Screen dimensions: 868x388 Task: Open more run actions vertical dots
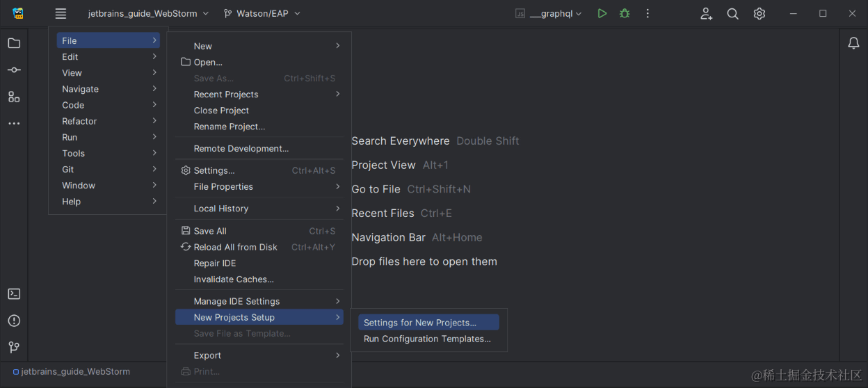pyautogui.click(x=648, y=13)
